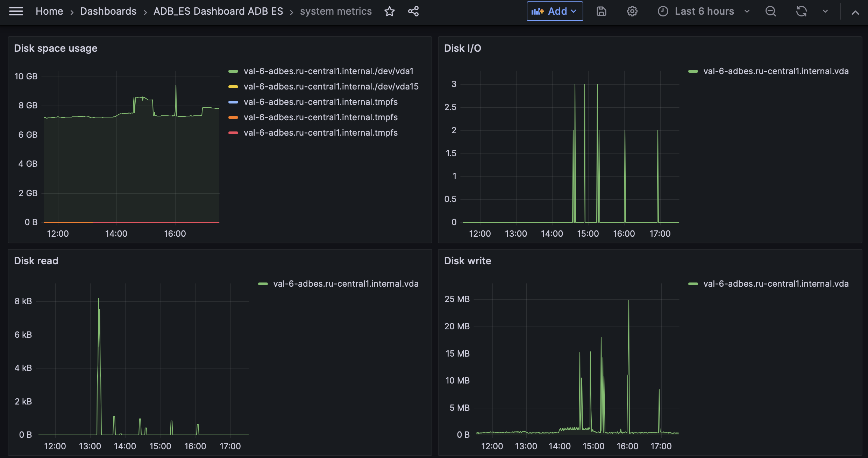Star the system metrics dashboard

coord(389,11)
